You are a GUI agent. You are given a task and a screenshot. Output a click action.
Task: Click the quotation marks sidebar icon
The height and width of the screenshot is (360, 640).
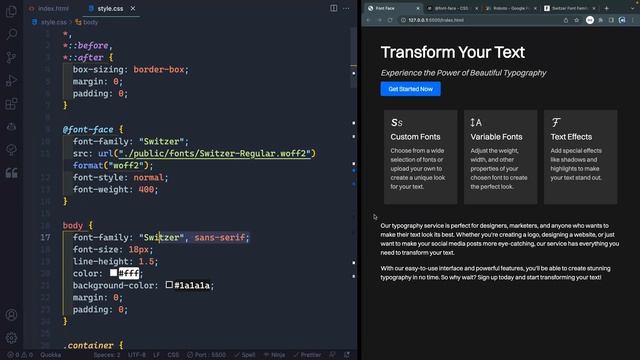click(11, 173)
